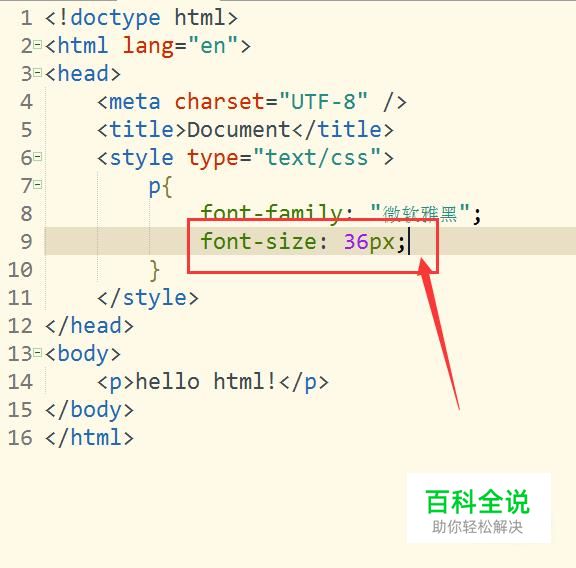
Task: Click line number 1 in the gutter
Action: tap(26, 18)
